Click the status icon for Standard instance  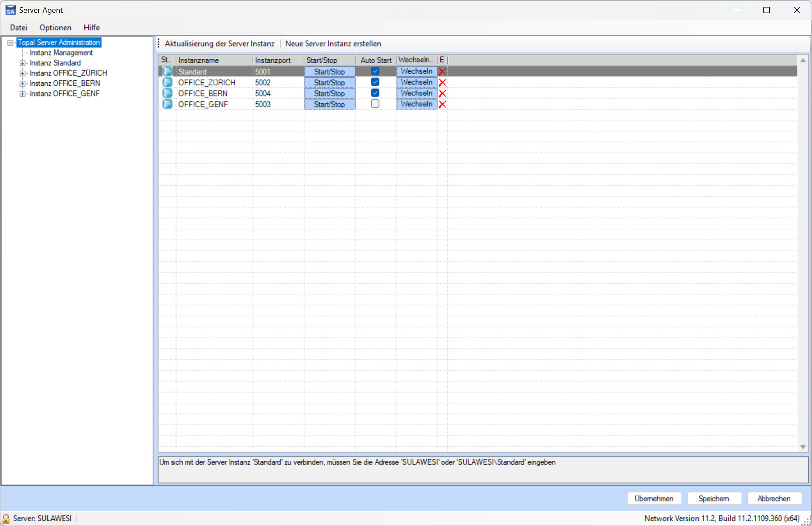click(x=167, y=72)
